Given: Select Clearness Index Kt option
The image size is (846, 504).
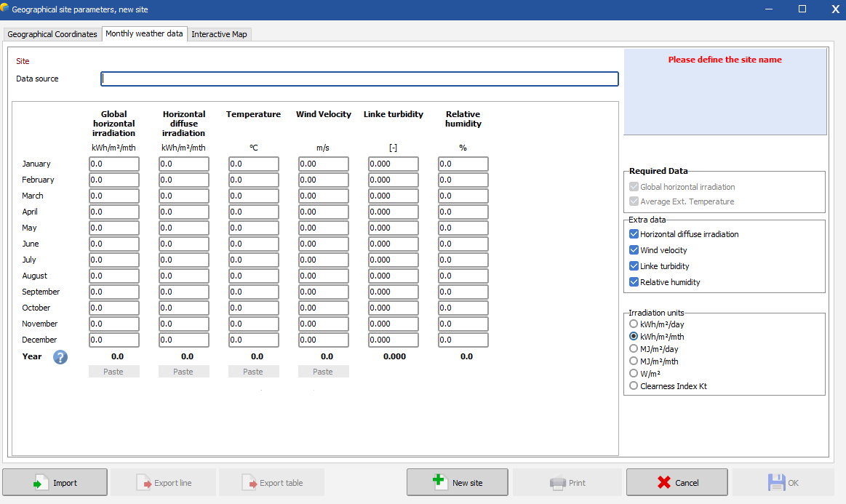Looking at the screenshot, I should coord(634,386).
